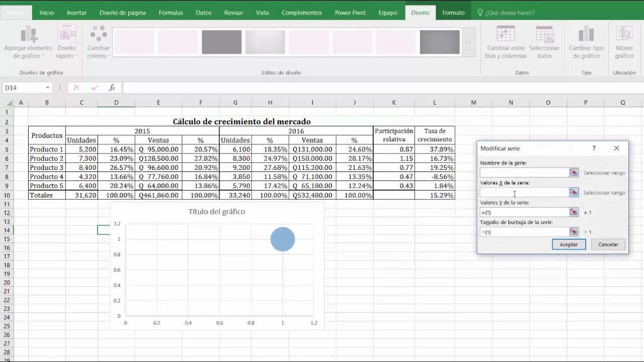The width and height of the screenshot is (644, 362).
Task: Open the Fórmulas tab
Action: click(171, 13)
